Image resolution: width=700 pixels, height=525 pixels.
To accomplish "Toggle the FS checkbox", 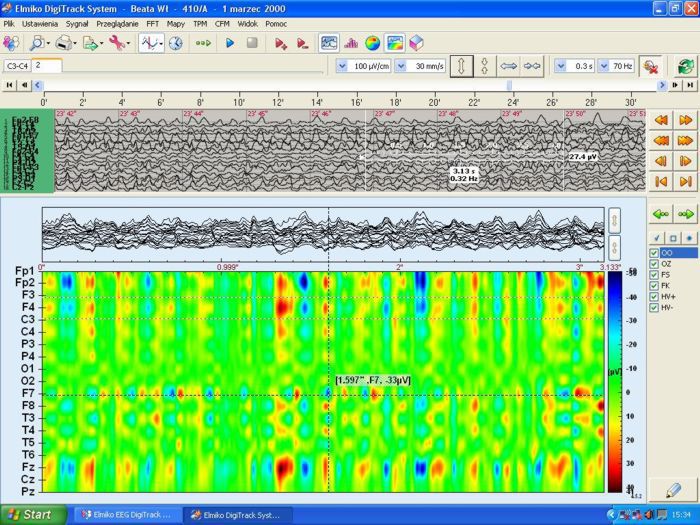I will (x=654, y=274).
